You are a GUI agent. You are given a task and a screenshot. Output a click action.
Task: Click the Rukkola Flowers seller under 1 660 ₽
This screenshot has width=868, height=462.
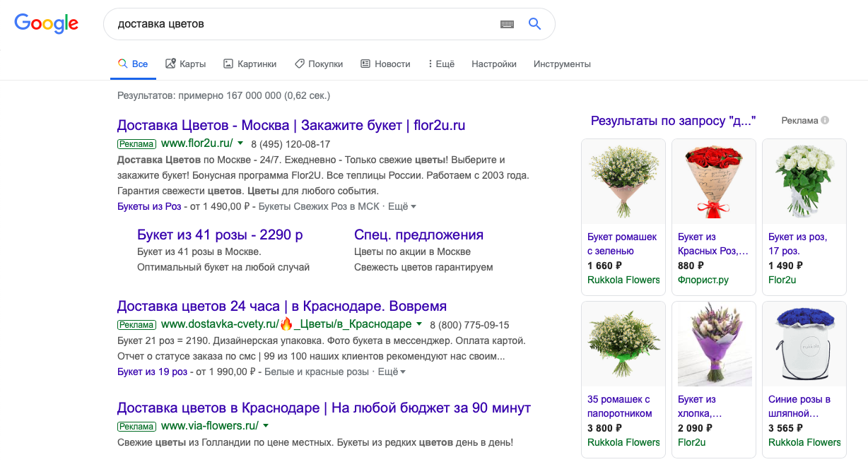623,280
